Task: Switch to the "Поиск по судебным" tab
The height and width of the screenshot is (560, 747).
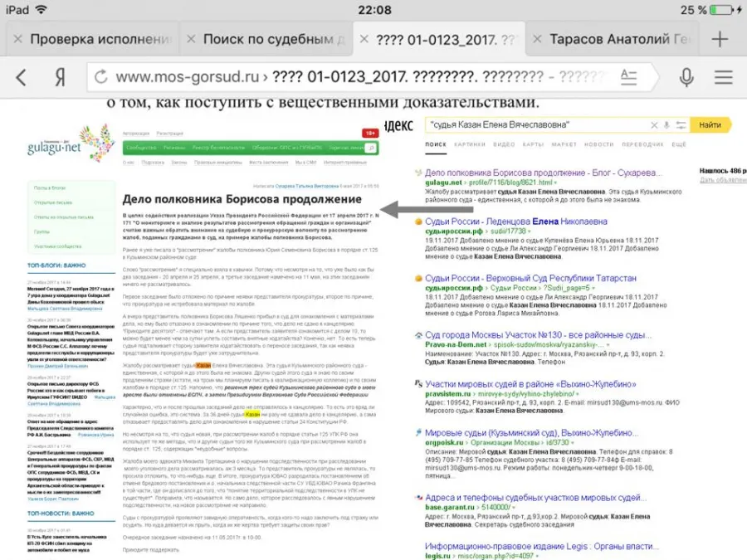Action: 273,39
